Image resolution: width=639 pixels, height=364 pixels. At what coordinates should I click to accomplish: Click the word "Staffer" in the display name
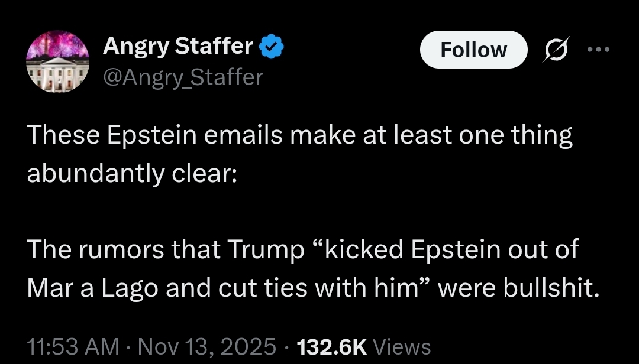(x=214, y=47)
